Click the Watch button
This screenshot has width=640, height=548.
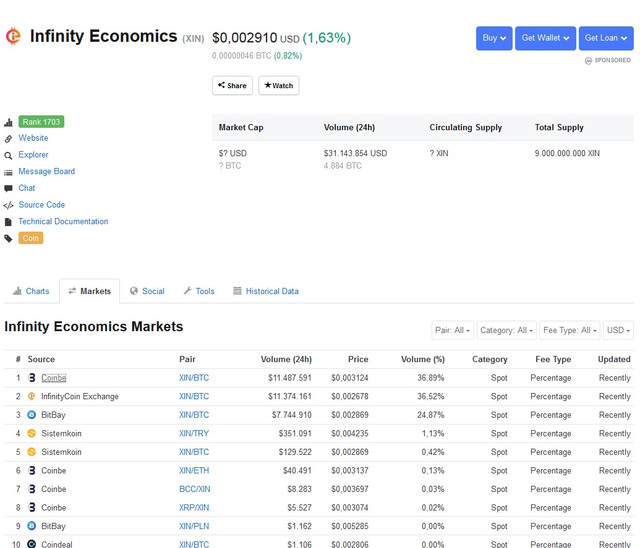[x=279, y=86]
